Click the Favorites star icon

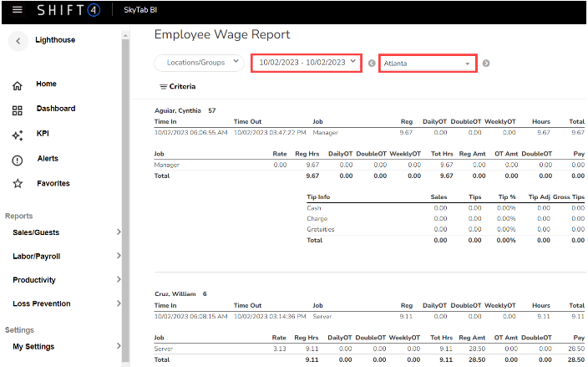click(x=18, y=184)
